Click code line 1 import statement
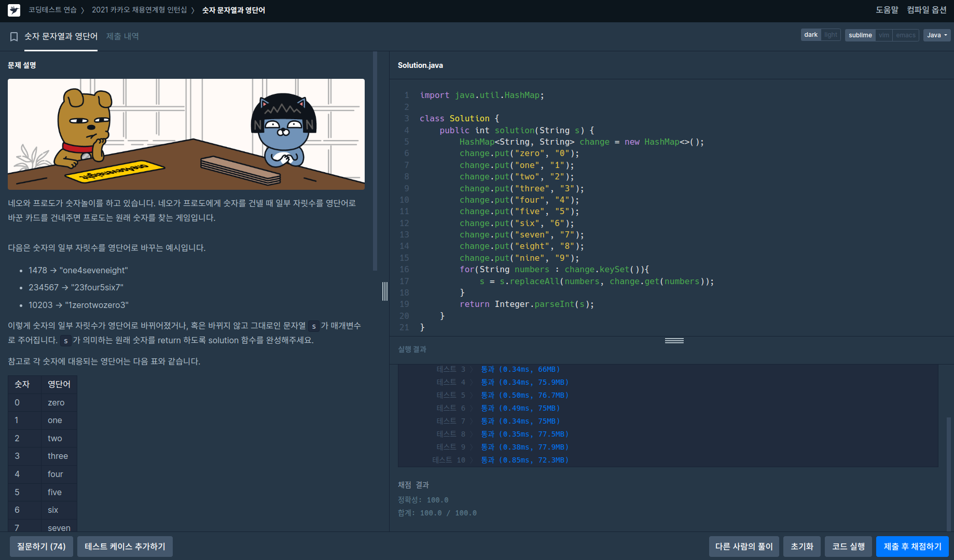Image resolution: width=954 pixels, height=560 pixels. 482,95
